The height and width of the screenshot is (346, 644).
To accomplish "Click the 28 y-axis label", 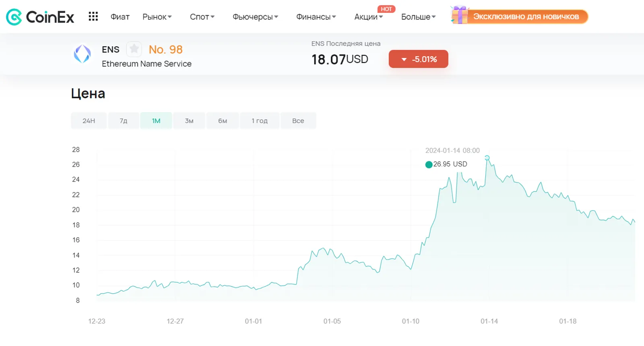I will pos(76,149).
